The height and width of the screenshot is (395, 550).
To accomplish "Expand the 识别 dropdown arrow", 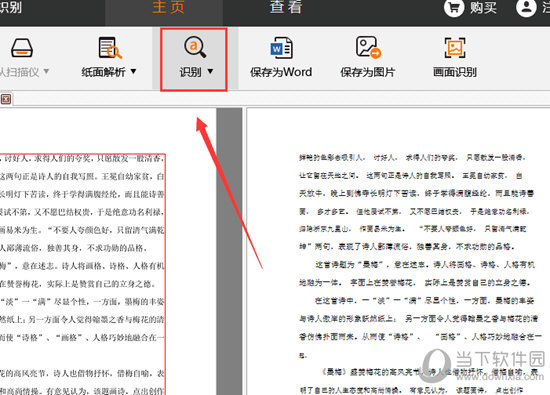I will 210,71.
